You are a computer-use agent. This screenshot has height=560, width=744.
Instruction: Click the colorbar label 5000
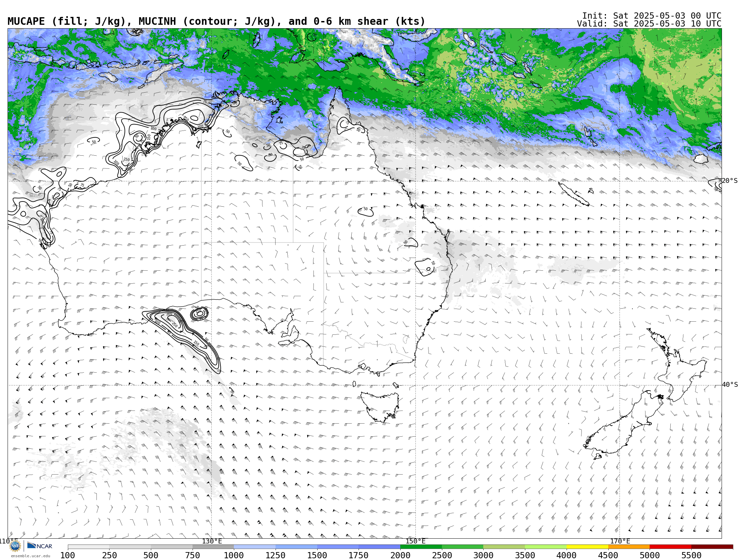click(650, 556)
